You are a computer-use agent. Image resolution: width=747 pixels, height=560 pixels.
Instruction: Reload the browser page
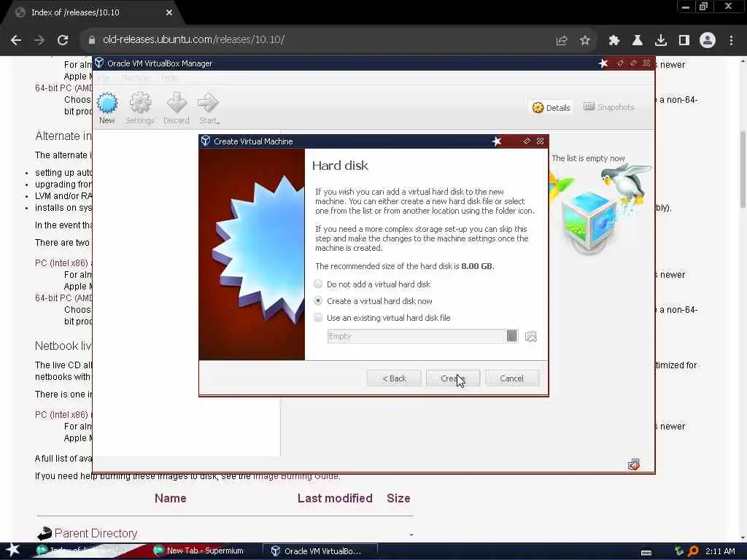(x=63, y=40)
